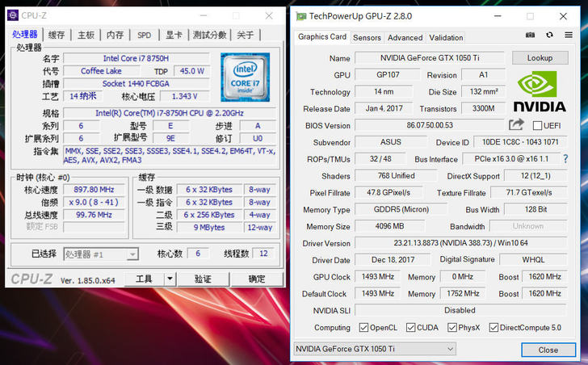Screen dimensions: 588x365
Task: Click the GPU Name field in GPU-Z
Action: coord(430,57)
